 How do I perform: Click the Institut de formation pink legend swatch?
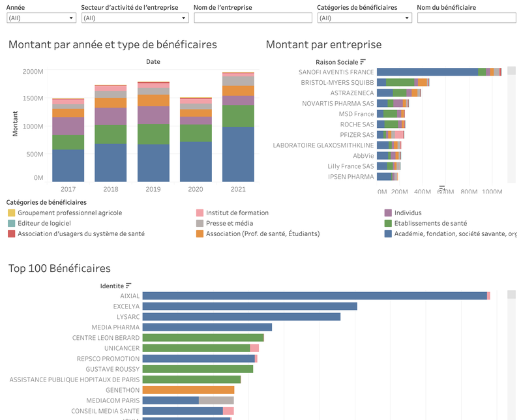click(x=200, y=213)
